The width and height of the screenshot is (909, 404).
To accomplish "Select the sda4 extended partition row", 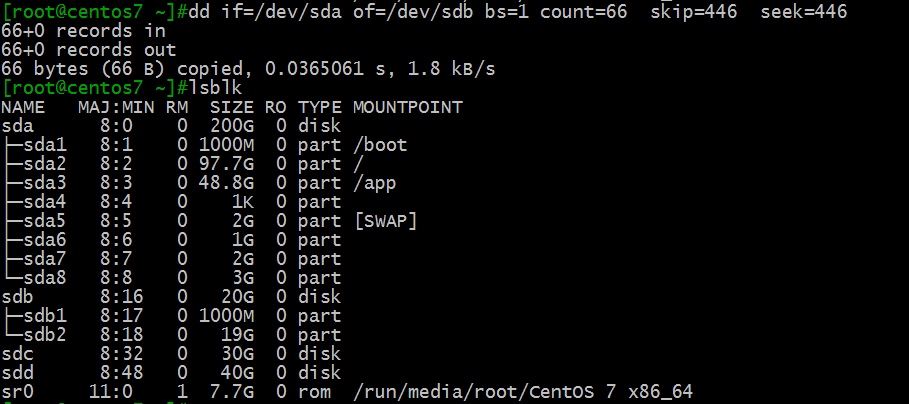I will point(172,202).
